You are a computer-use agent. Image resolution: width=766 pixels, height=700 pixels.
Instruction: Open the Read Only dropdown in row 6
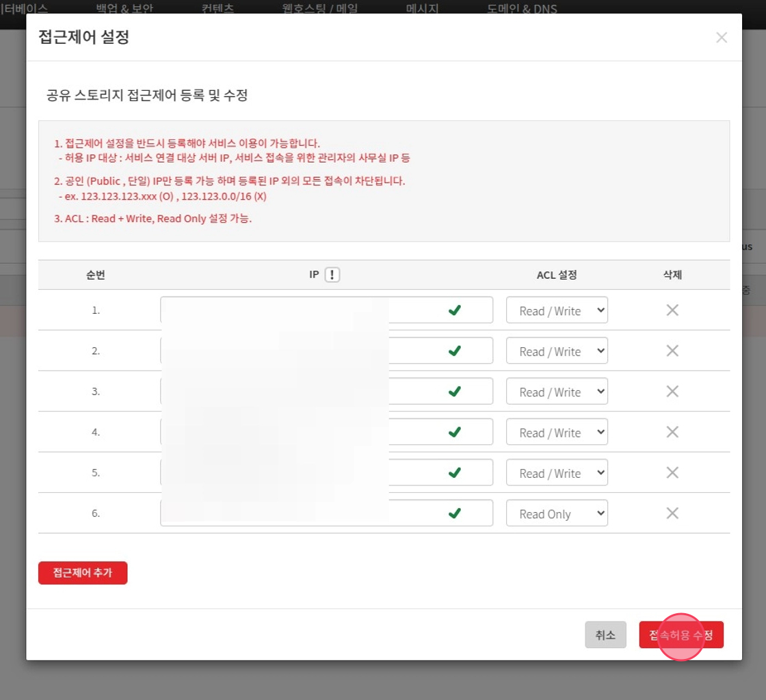click(557, 513)
